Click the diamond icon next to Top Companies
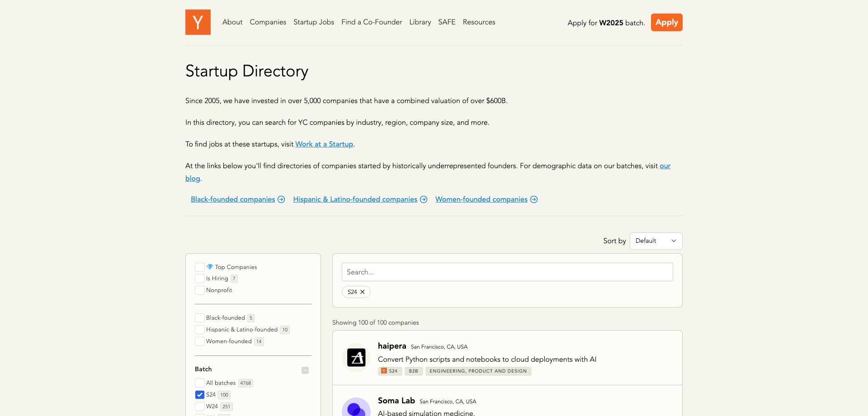868x416 pixels. (x=209, y=267)
